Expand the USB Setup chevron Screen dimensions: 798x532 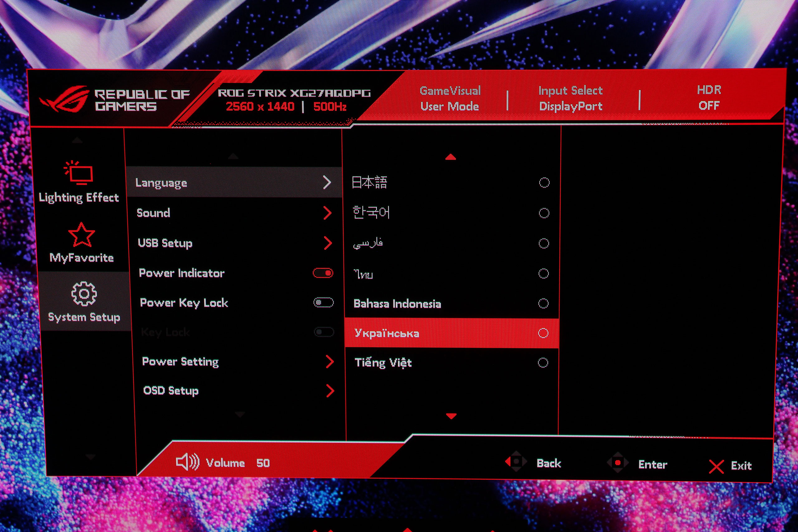point(328,243)
